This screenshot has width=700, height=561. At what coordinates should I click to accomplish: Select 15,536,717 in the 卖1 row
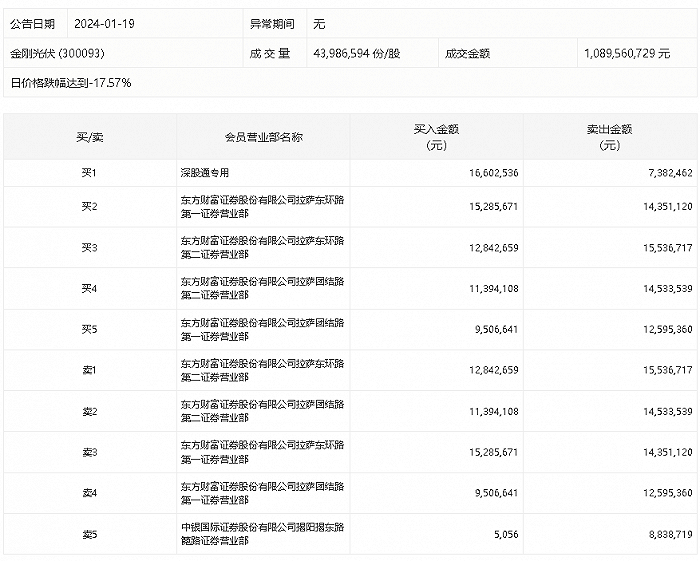[x=668, y=370]
